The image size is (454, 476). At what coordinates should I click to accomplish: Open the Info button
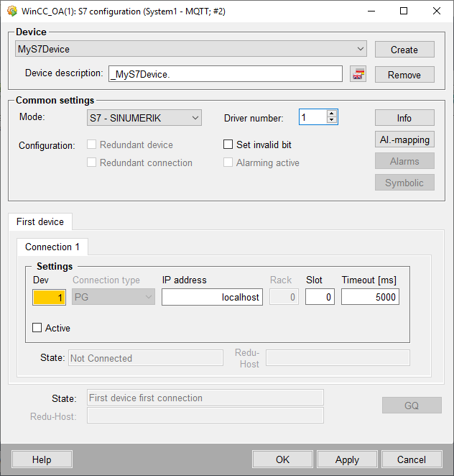click(x=404, y=118)
